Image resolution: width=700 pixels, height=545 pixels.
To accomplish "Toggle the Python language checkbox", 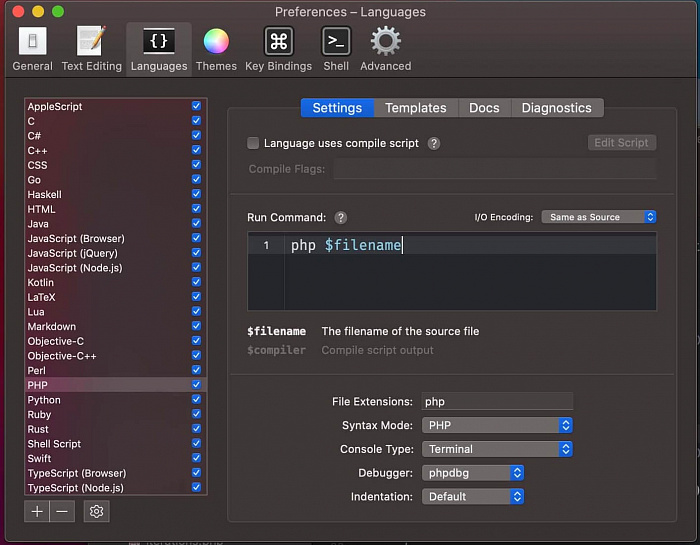I will pos(196,400).
